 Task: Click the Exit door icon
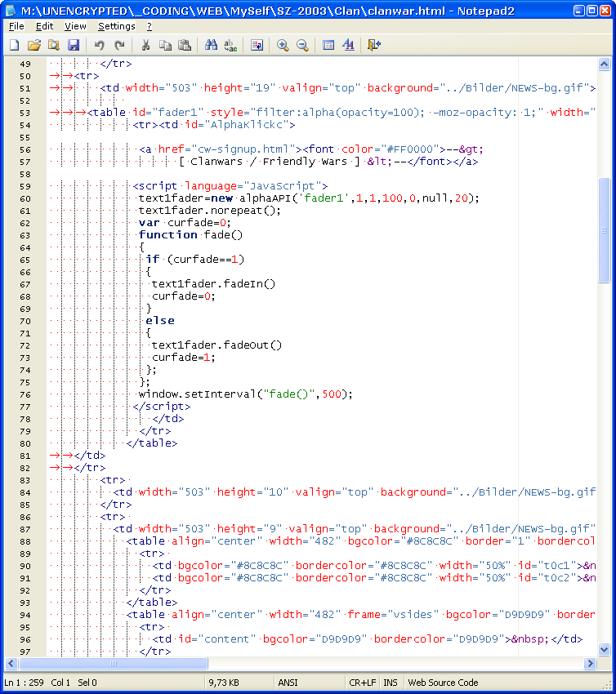(373, 45)
